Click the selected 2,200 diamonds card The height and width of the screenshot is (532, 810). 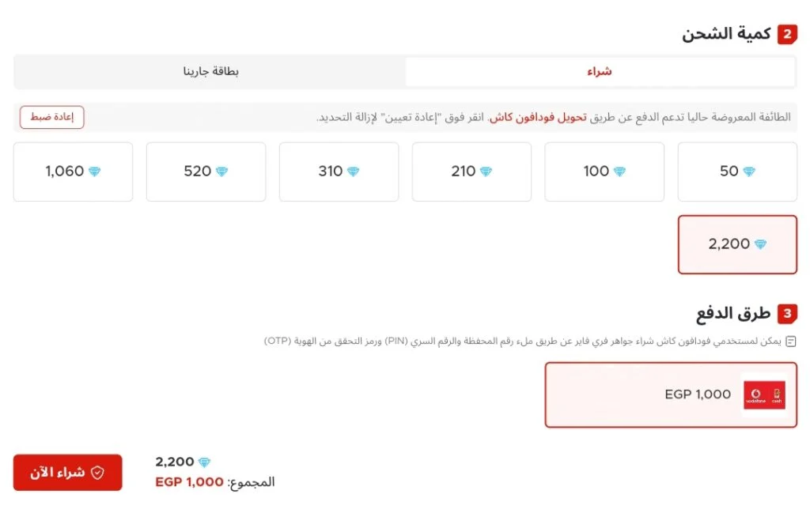(737, 244)
